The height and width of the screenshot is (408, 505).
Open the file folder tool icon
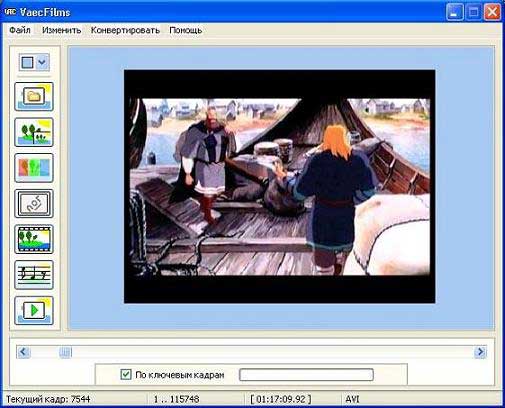[x=34, y=97]
